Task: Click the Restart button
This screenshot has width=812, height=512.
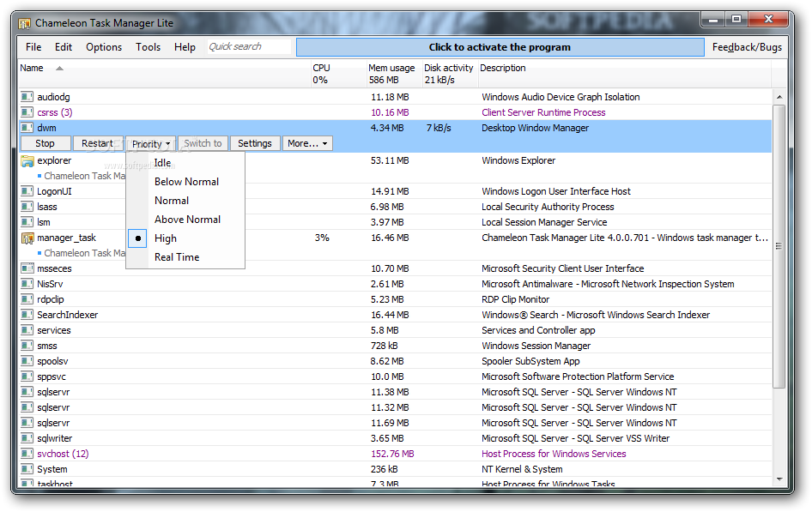Action: (x=97, y=144)
